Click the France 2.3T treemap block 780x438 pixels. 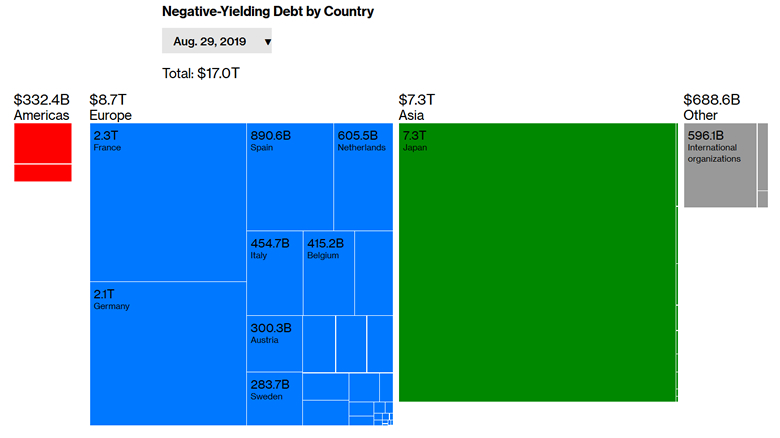point(168,202)
